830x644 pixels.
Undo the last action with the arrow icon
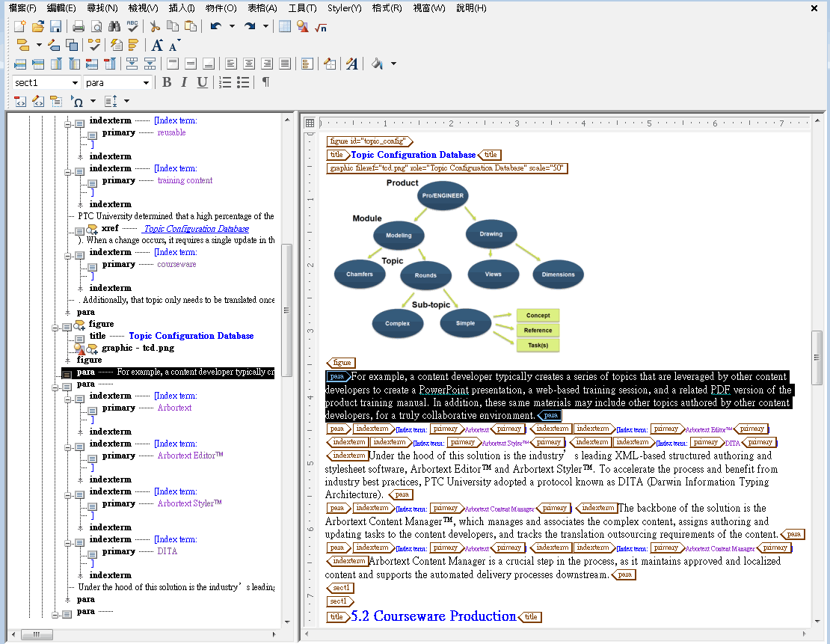[215, 26]
